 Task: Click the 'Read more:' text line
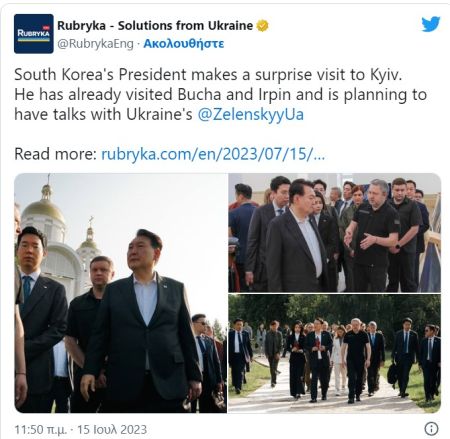click(x=55, y=154)
